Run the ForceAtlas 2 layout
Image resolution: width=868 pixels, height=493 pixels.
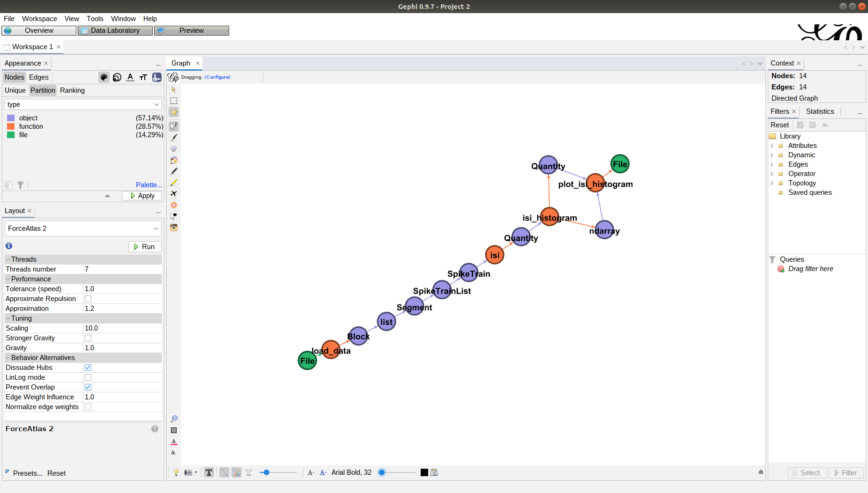pyautogui.click(x=145, y=247)
